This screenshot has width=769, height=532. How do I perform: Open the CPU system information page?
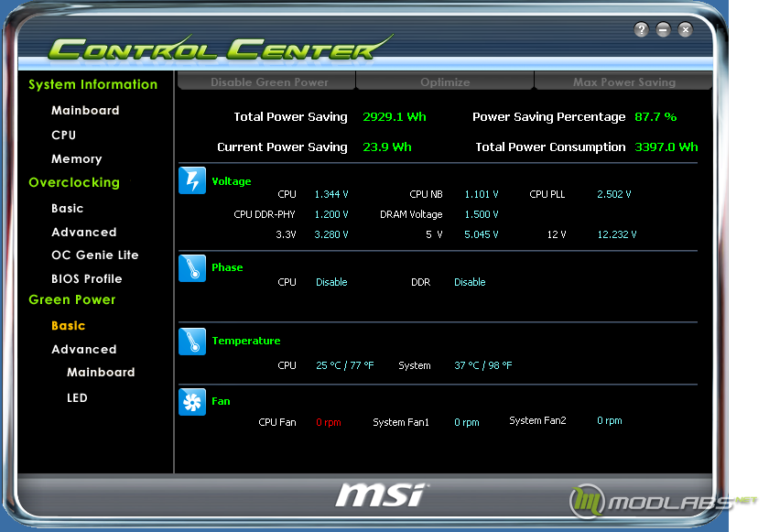pos(64,135)
